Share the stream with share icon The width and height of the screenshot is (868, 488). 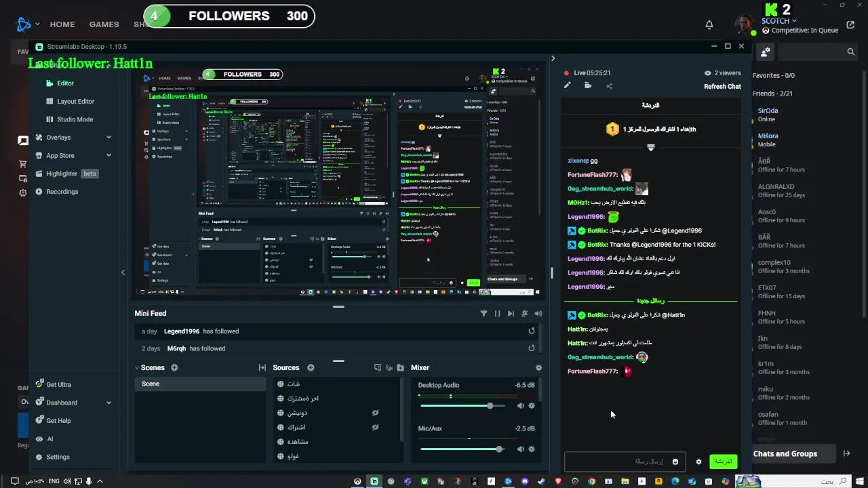[x=609, y=86]
